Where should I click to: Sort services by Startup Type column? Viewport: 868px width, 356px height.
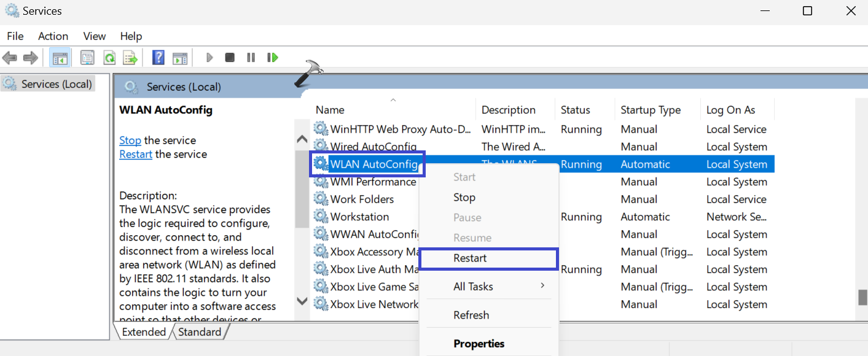pyautogui.click(x=651, y=110)
